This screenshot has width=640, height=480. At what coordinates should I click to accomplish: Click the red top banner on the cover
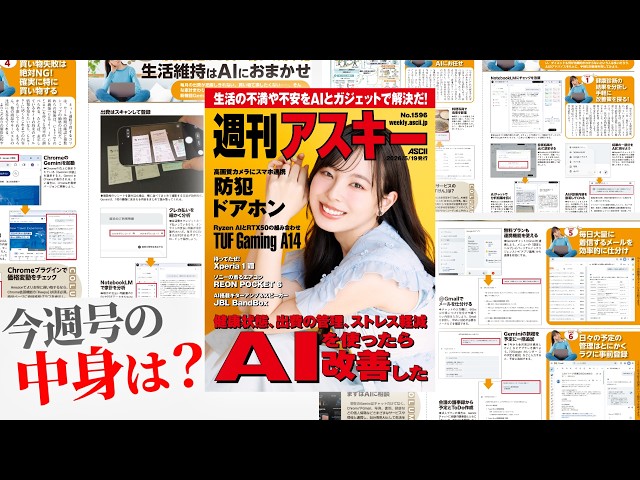(320, 98)
